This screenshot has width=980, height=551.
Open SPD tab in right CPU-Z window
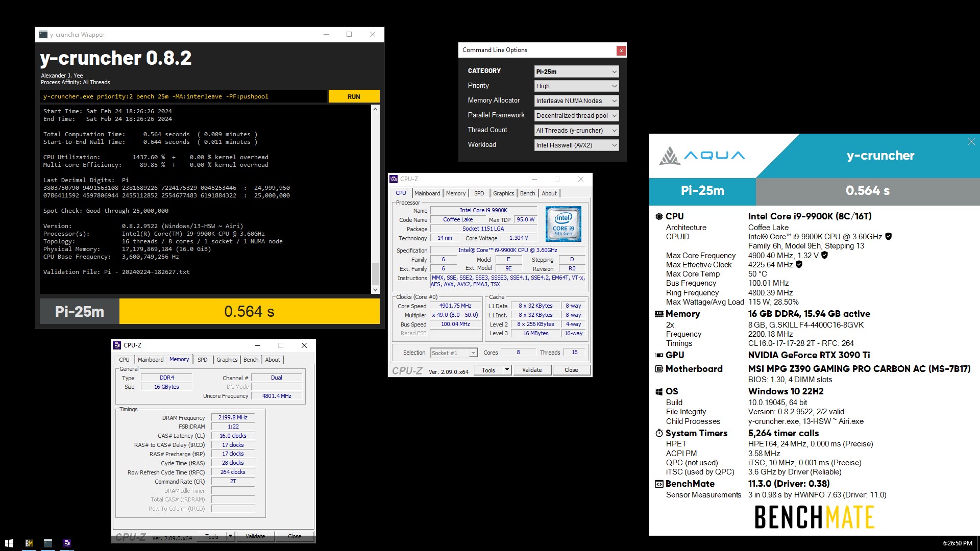(x=479, y=193)
